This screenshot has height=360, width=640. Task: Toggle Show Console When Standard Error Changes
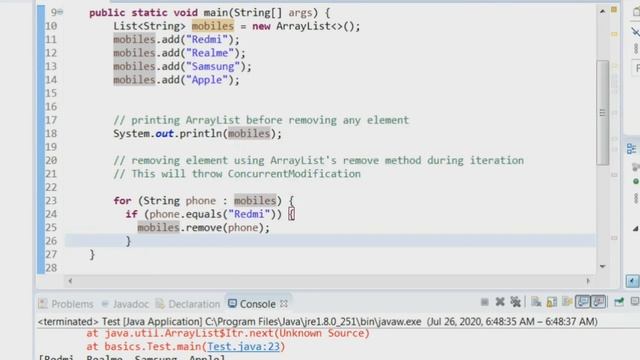598,302
